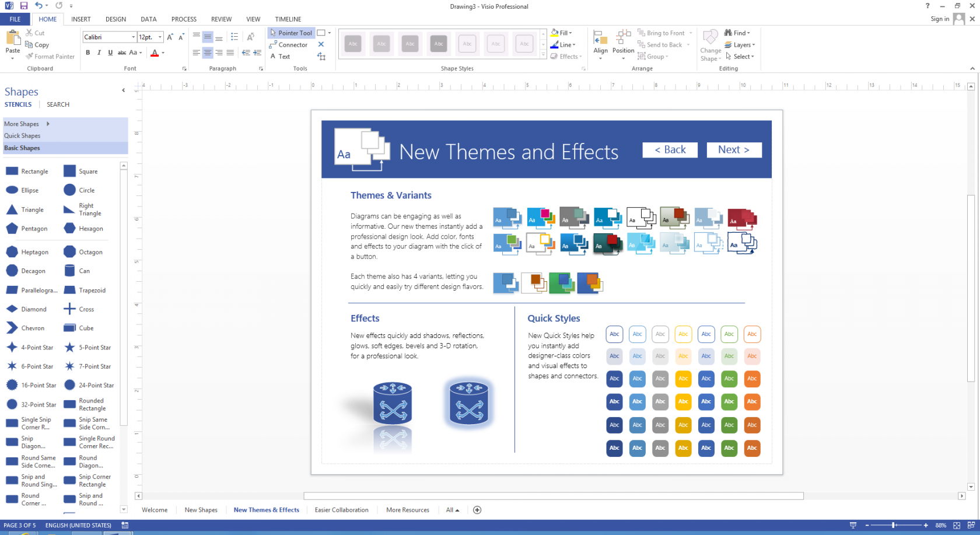Click the Next button on the page
The image size is (980, 535).
click(734, 150)
